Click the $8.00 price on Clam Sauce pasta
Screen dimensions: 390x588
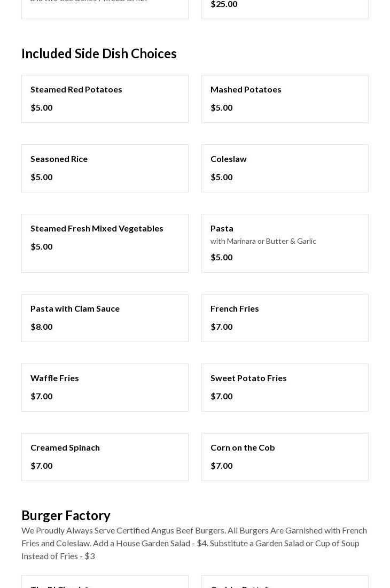click(42, 327)
